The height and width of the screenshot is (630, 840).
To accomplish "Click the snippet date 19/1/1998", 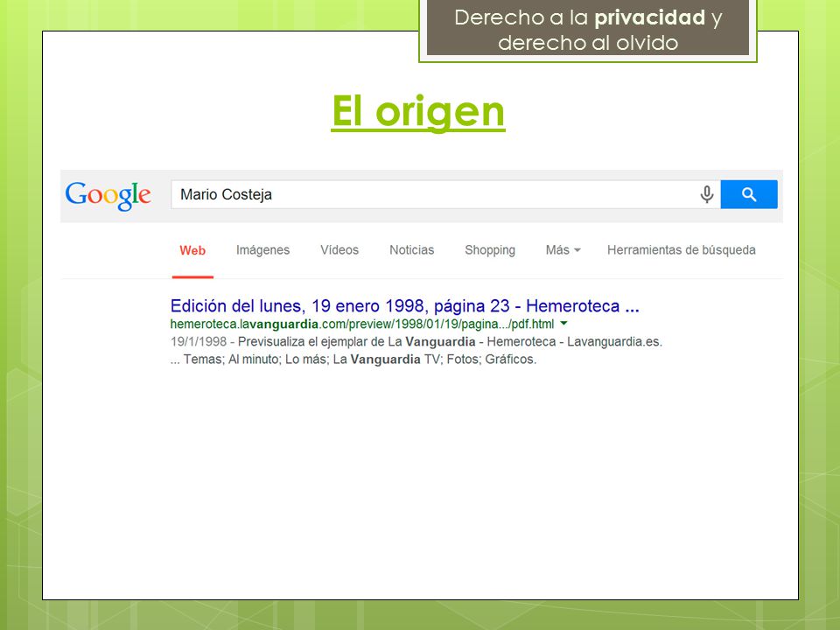I will coord(199,342).
